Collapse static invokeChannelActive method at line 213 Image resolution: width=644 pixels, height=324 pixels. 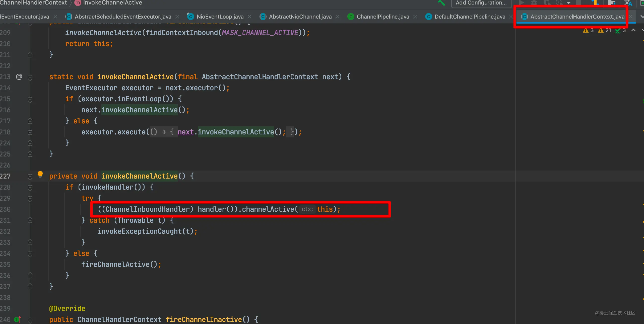point(30,77)
